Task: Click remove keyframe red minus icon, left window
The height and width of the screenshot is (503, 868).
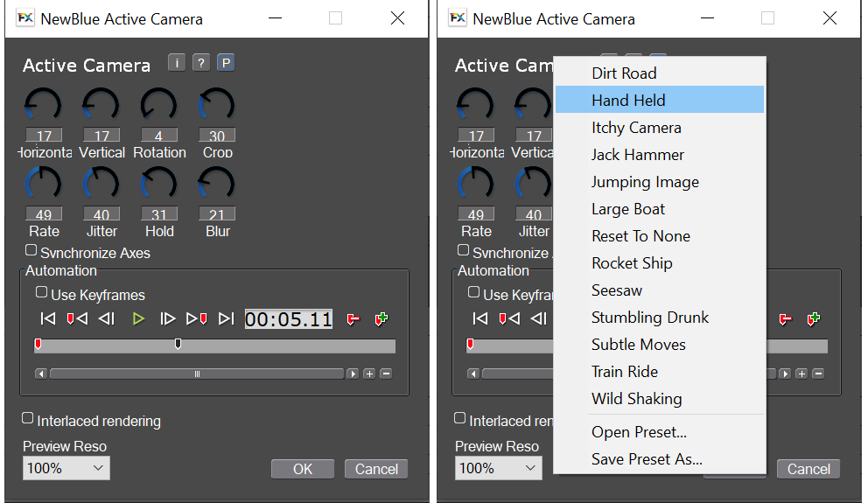Action: point(353,319)
